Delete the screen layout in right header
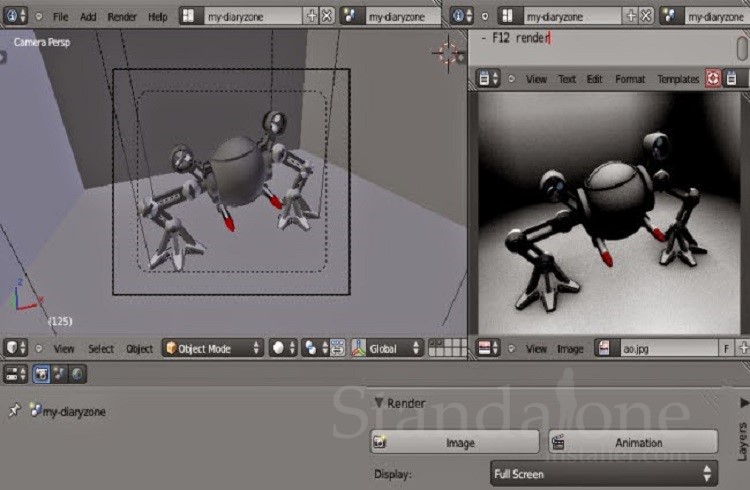The image size is (750, 490). click(x=646, y=16)
